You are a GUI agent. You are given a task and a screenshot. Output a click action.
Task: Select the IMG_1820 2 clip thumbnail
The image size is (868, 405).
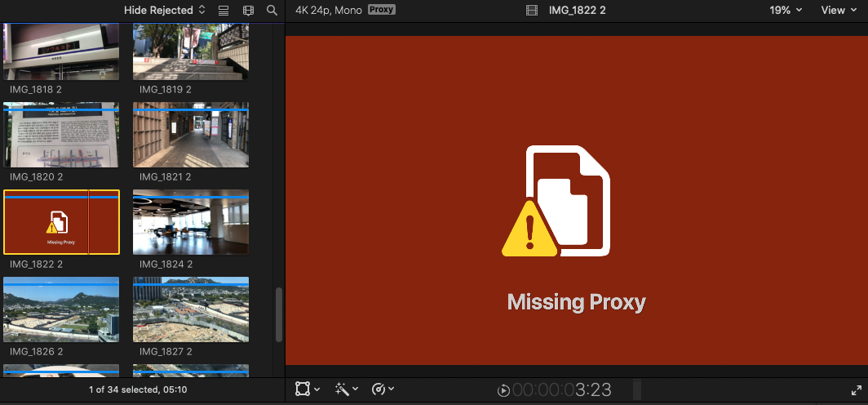click(61, 135)
